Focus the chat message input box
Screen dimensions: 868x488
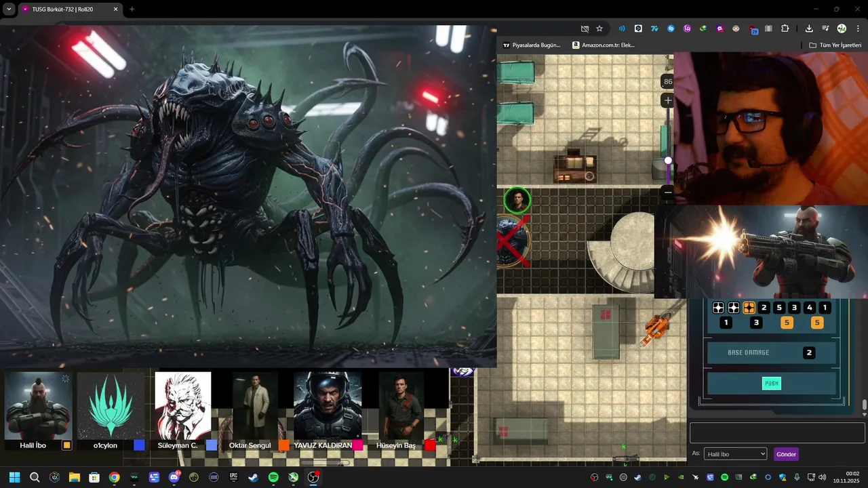[777, 433]
